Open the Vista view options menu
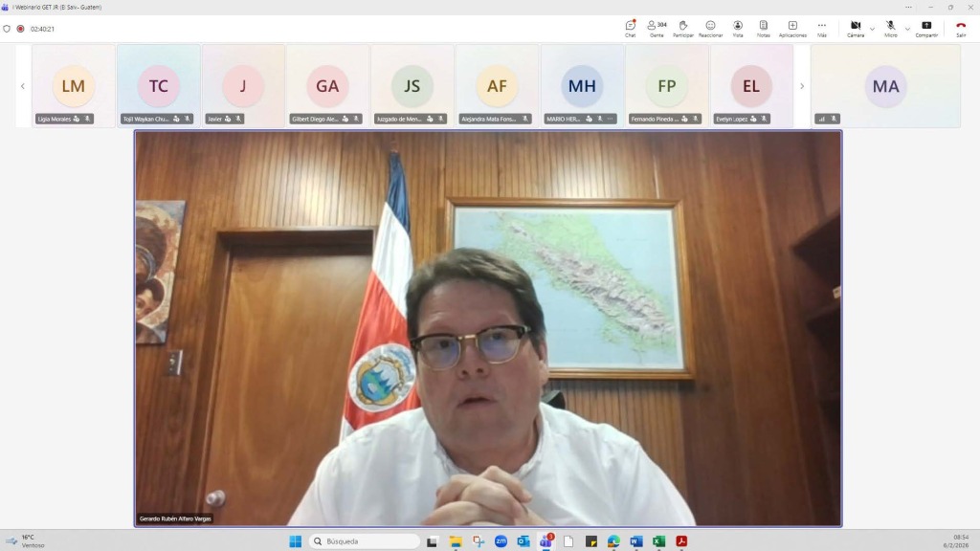Screen dimensions: 980x551 coord(738,28)
